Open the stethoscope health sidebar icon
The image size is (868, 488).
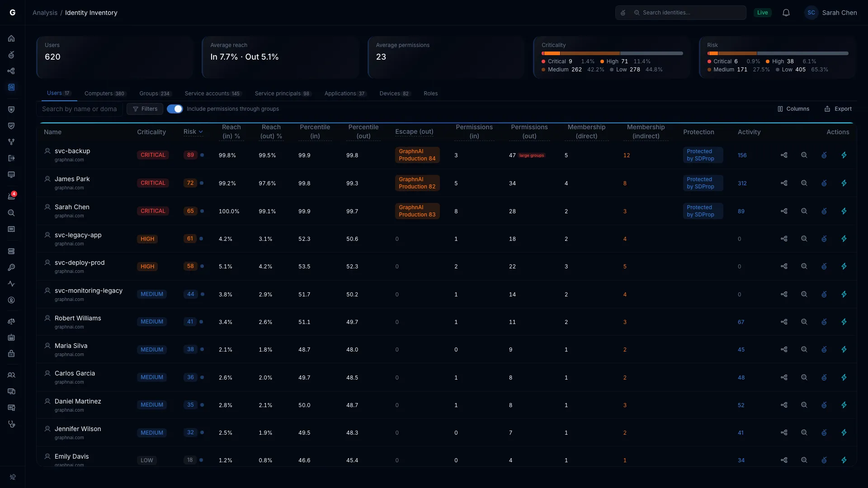[x=11, y=424]
